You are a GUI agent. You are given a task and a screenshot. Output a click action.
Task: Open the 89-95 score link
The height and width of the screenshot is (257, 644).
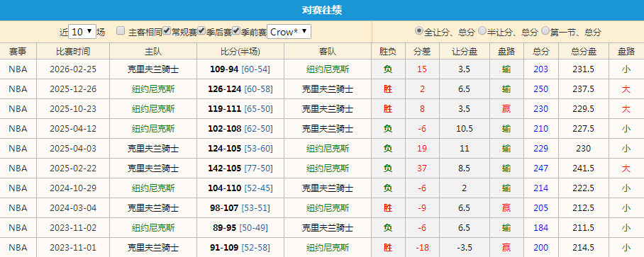pos(224,228)
